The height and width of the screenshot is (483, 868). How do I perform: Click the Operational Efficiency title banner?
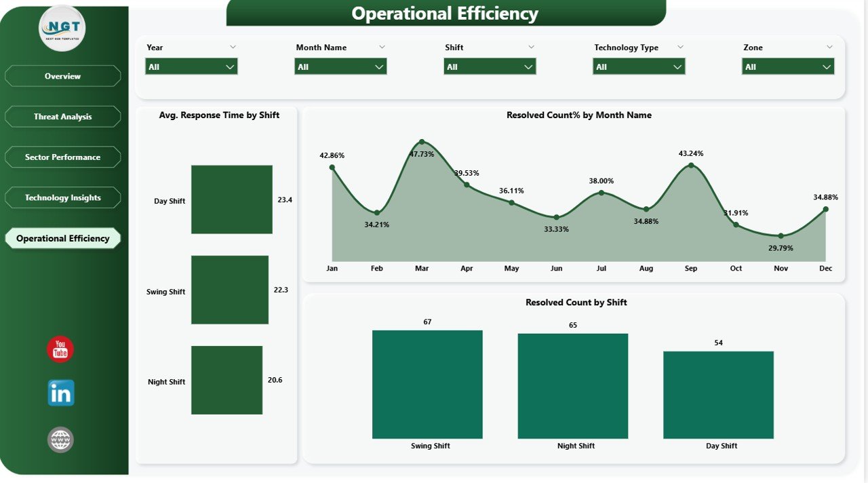[444, 13]
